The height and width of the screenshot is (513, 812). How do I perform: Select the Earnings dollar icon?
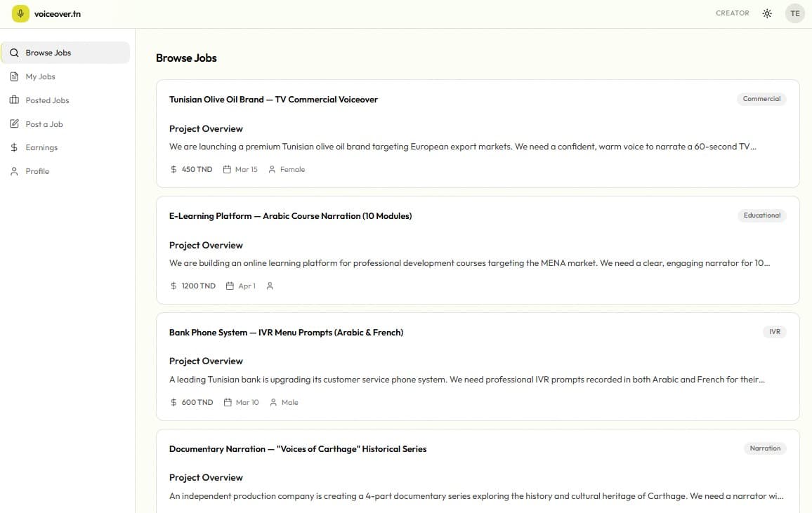(14, 147)
